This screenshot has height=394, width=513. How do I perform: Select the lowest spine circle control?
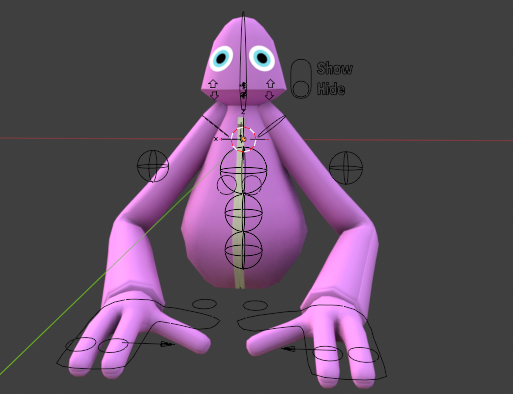tap(243, 250)
